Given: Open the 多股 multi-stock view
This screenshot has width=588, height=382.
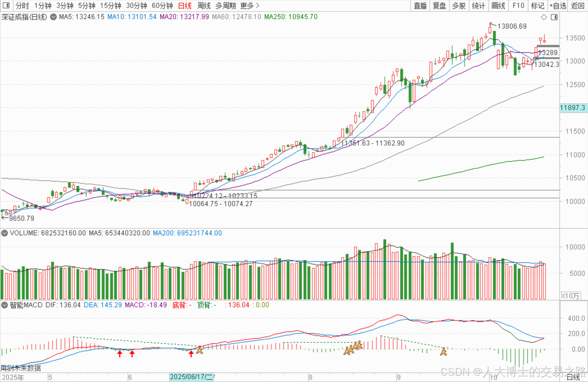Looking at the screenshot, I should coord(459,6).
